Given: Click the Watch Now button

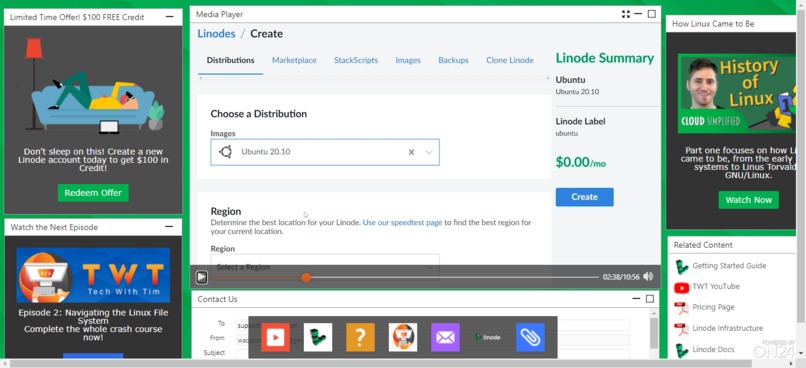Looking at the screenshot, I should click(748, 200).
